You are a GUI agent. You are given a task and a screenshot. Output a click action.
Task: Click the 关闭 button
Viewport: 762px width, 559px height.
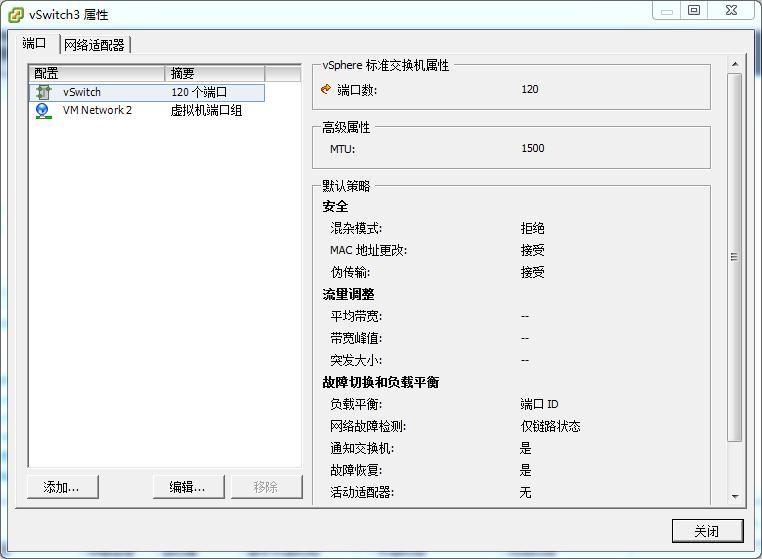click(708, 531)
